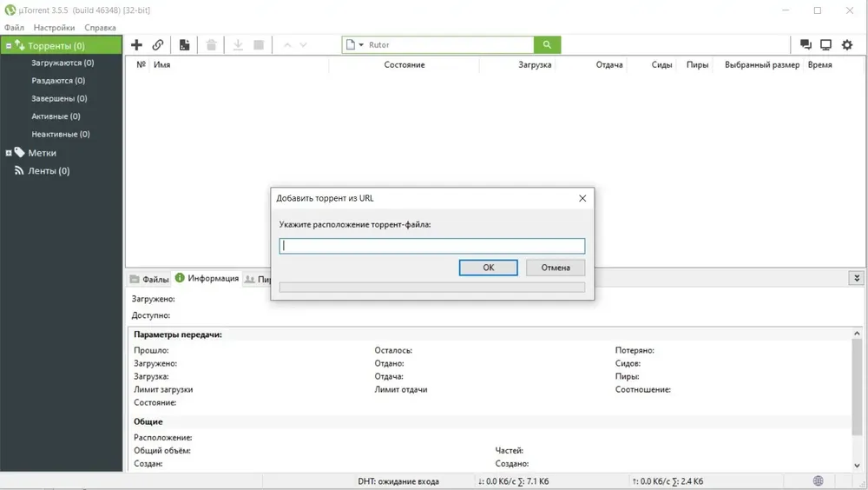The image size is (868, 490).
Task: Sort by the Выбранный размер column header
Action: click(762, 65)
